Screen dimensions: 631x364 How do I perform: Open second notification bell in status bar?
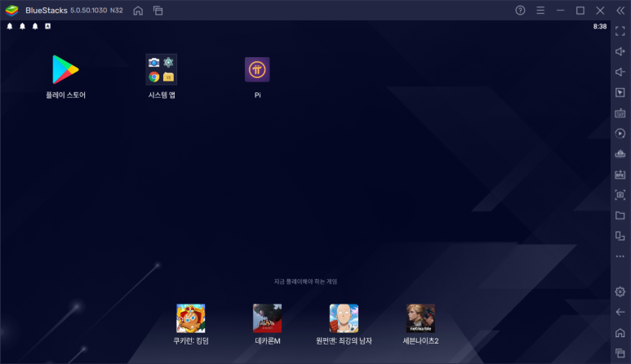click(23, 26)
